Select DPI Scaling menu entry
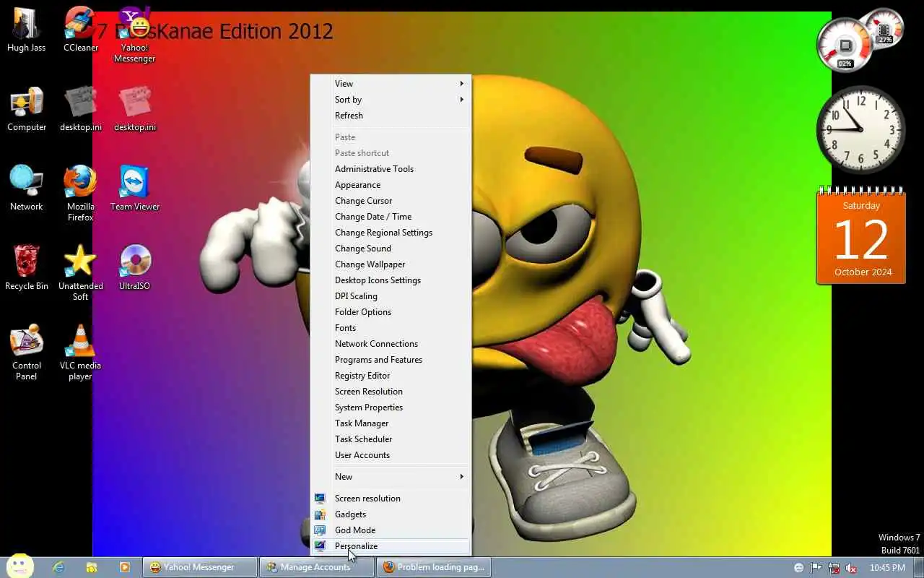924x578 pixels. tap(391, 296)
